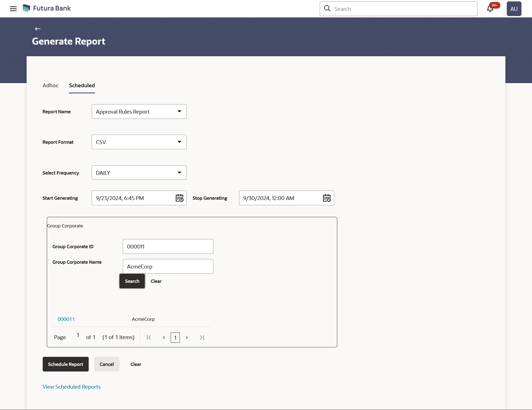This screenshot has width=532, height=410.
Task: Open the View Scheduled Reports link
Action: click(71, 387)
